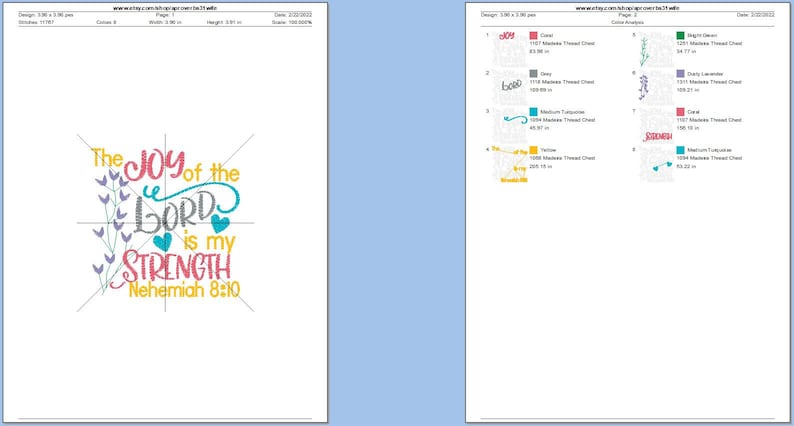The height and width of the screenshot is (426, 794).
Task: Click the 'Colors: 8' text
Action: point(106,22)
